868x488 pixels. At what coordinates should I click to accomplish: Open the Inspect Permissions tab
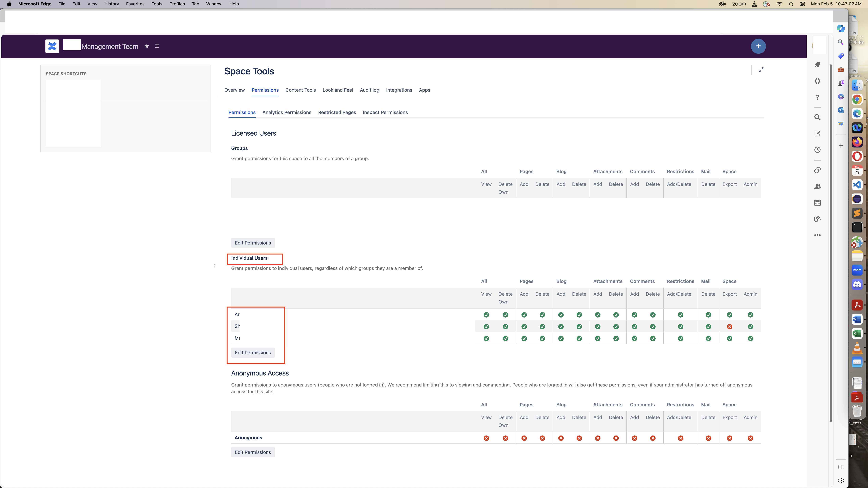tap(385, 113)
